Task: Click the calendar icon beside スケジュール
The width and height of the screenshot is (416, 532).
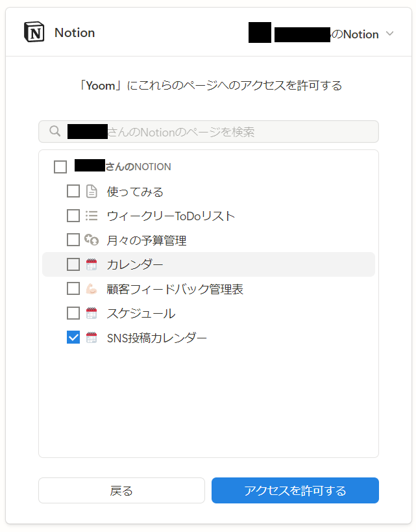Action: point(92,313)
